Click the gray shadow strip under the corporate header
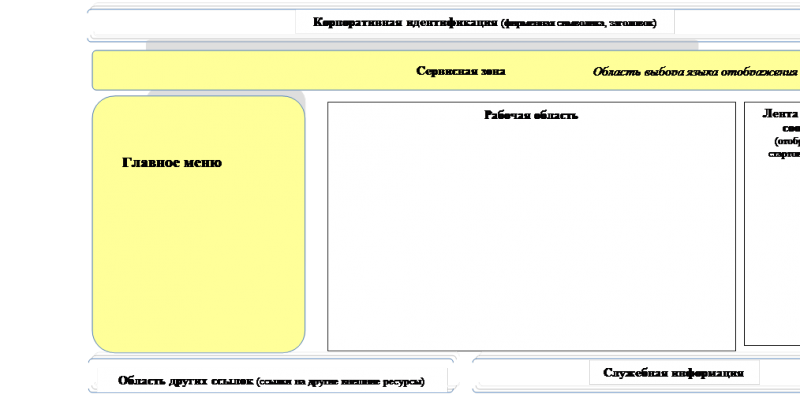This screenshot has width=800, height=394. pos(422,46)
